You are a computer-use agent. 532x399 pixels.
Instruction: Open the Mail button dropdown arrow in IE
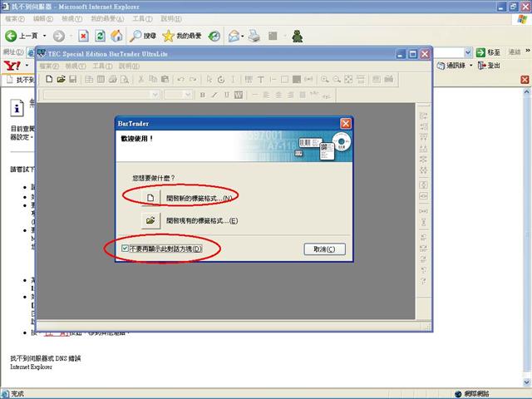click(243, 36)
